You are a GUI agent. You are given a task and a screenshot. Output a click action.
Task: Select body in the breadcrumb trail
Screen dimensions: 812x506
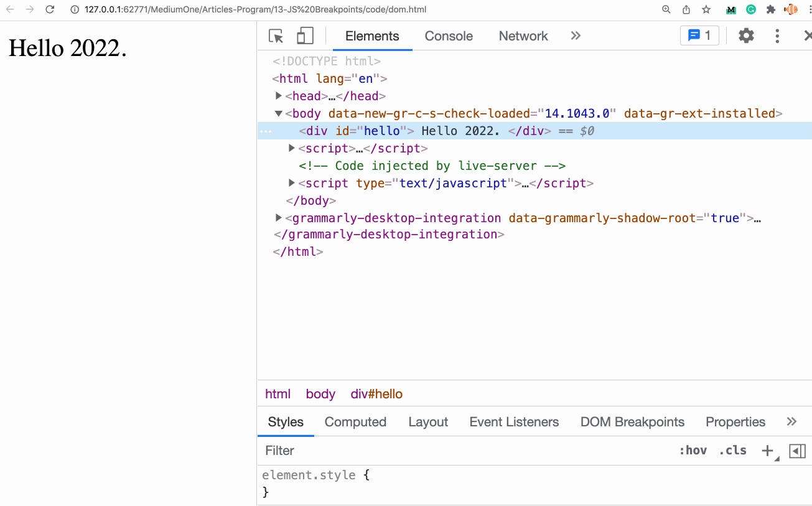[320, 394]
